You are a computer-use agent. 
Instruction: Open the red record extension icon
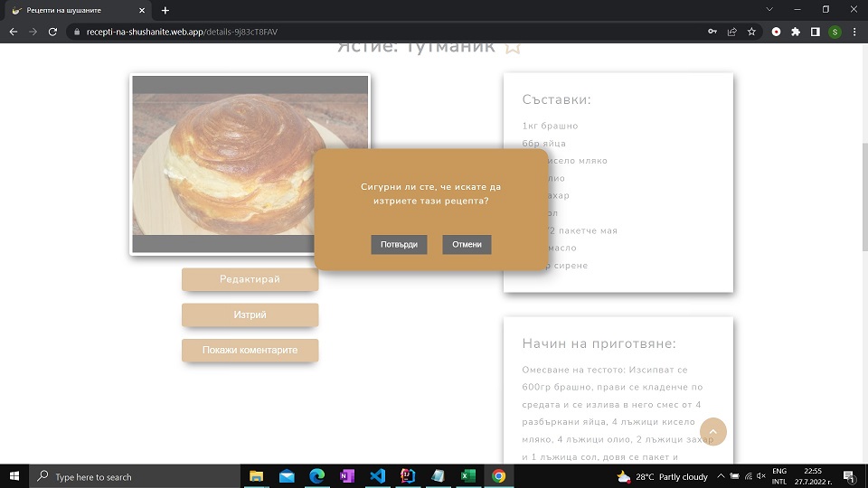pyautogui.click(x=776, y=33)
